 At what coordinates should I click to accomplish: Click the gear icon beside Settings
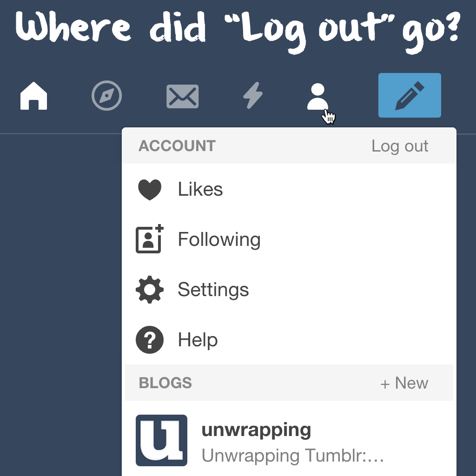pyautogui.click(x=150, y=289)
